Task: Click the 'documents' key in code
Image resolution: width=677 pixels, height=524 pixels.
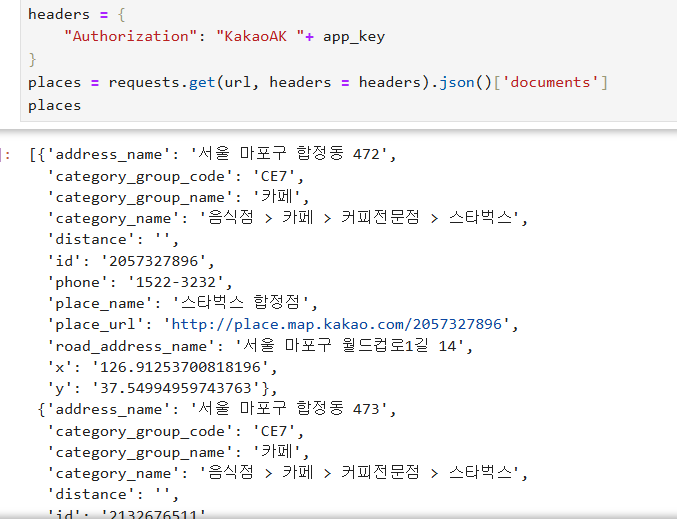Action: click(x=550, y=82)
